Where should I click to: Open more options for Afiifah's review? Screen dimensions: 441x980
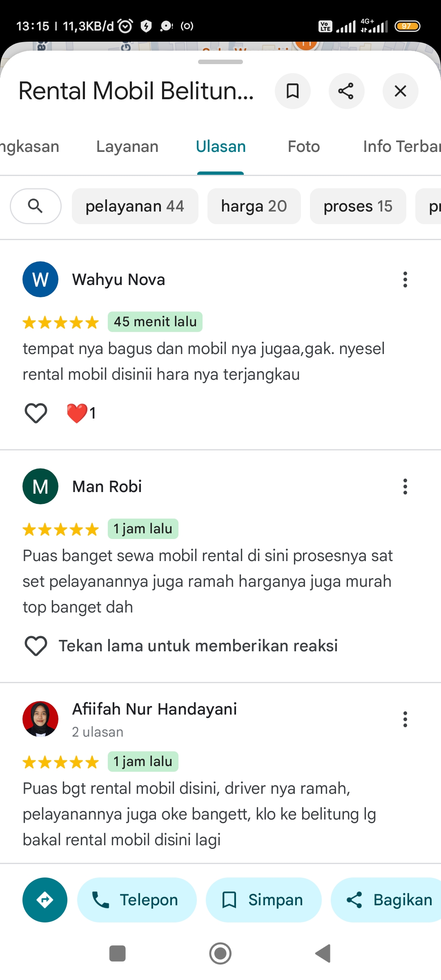pyautogui.click(x=405, y=719)
